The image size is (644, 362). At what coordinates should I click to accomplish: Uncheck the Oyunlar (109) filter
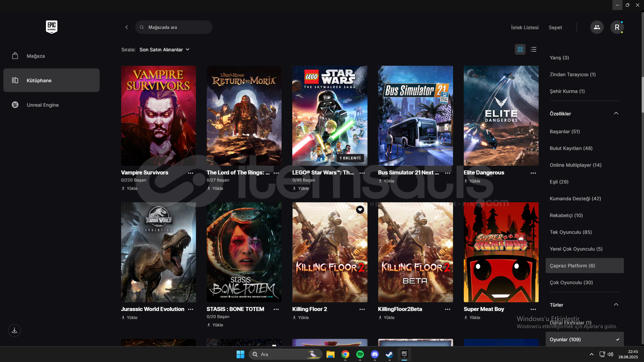click(584, 339)
